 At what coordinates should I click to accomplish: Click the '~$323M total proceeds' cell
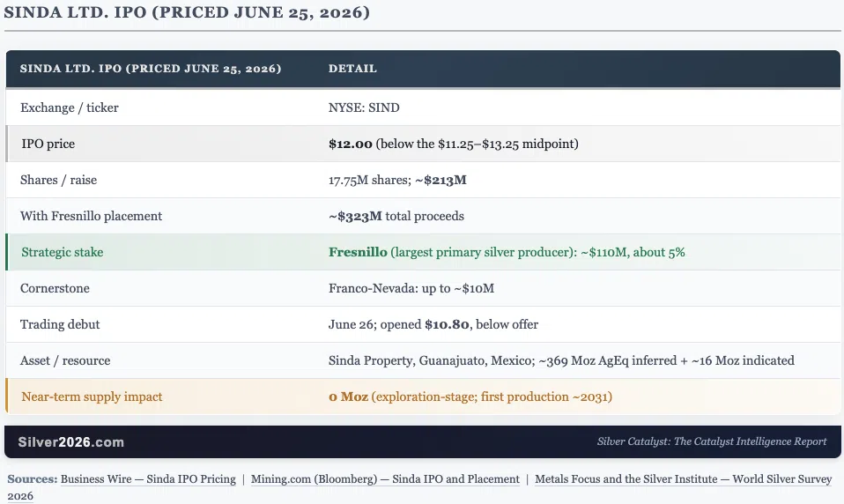[x=396, y=216]
